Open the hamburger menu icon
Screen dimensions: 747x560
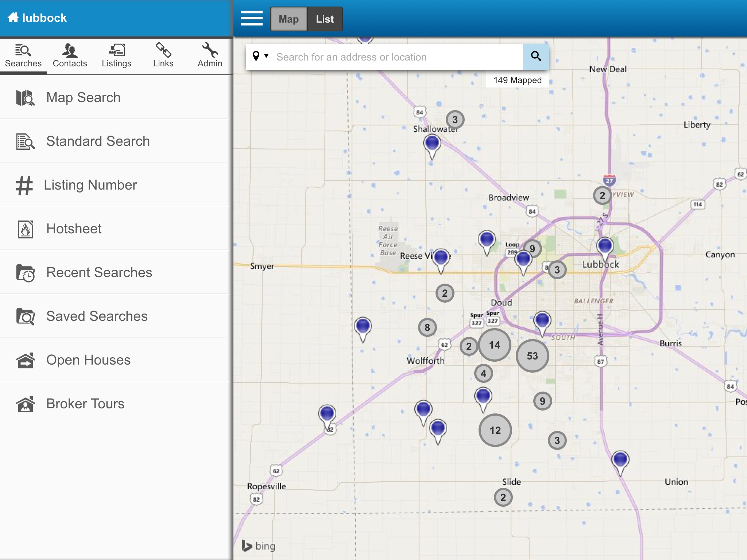(x=251, y=18)
